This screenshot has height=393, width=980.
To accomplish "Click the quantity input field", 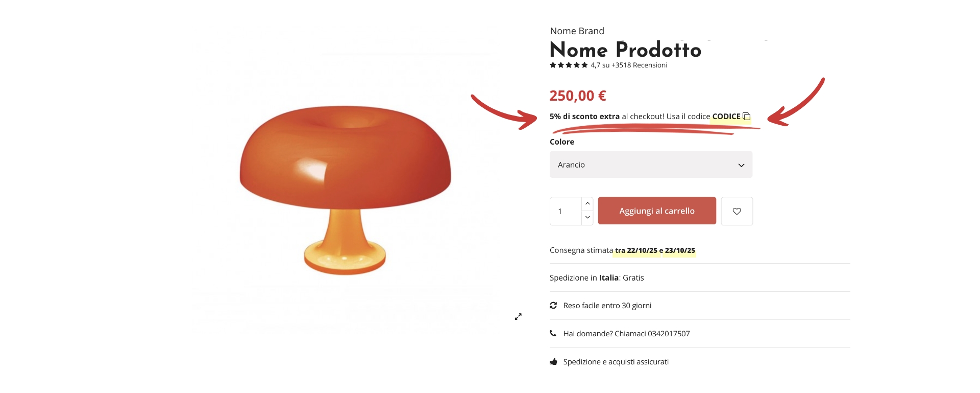I will (x=566, y=211).
